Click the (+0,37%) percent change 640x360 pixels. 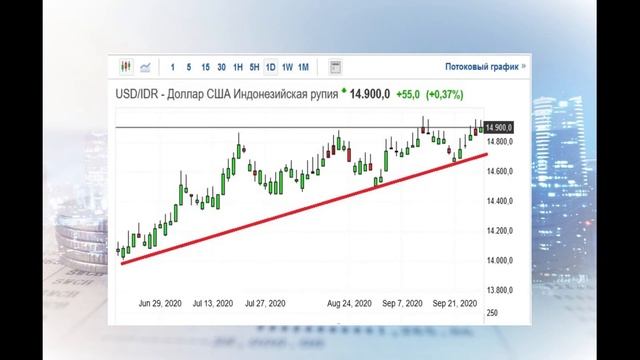[x=444, y=95]
